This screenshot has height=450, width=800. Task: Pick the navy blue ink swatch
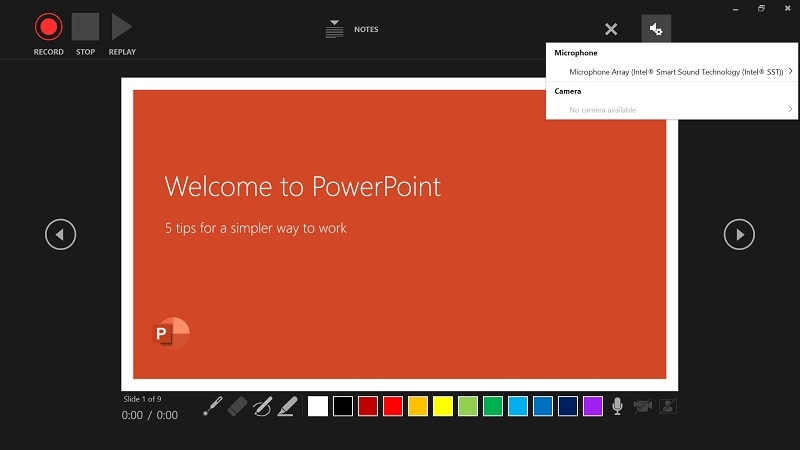point(567,406)
